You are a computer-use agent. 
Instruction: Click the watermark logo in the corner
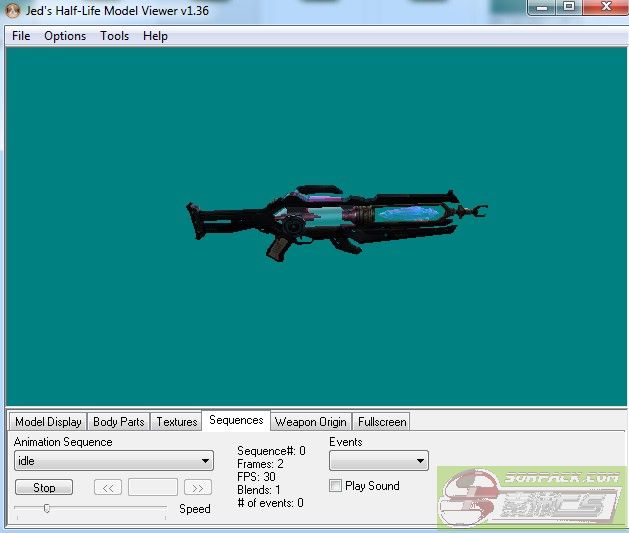[532, 498]
